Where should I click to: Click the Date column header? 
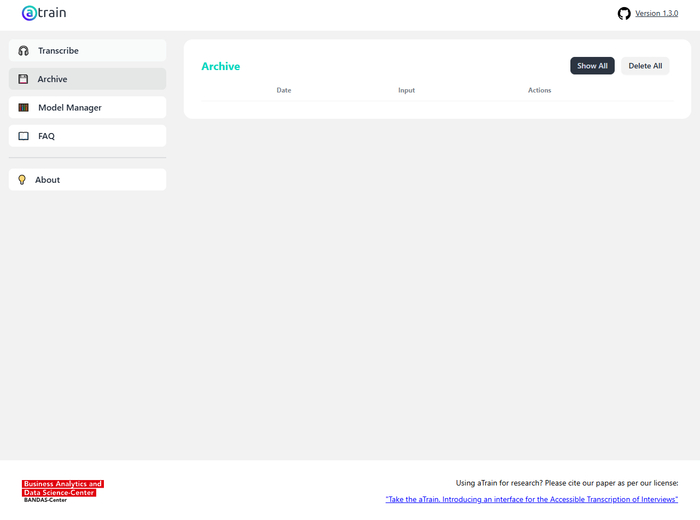tap(284, 90)
